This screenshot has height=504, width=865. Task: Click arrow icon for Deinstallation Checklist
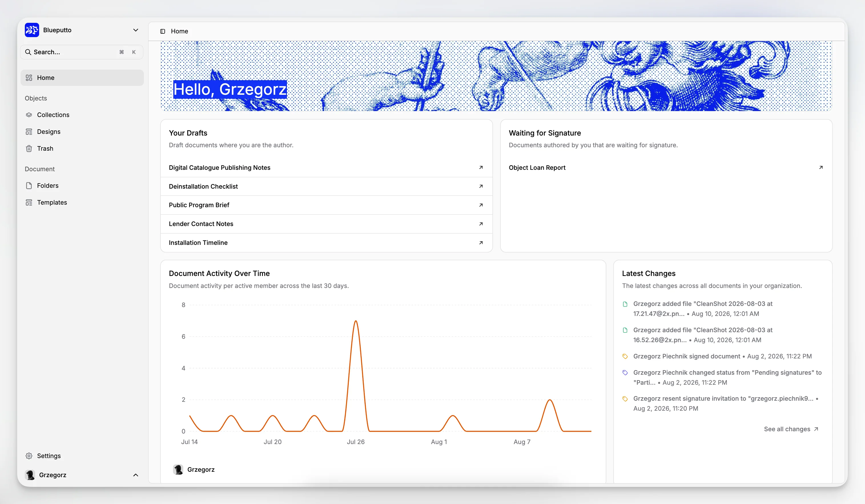[481, 186]
